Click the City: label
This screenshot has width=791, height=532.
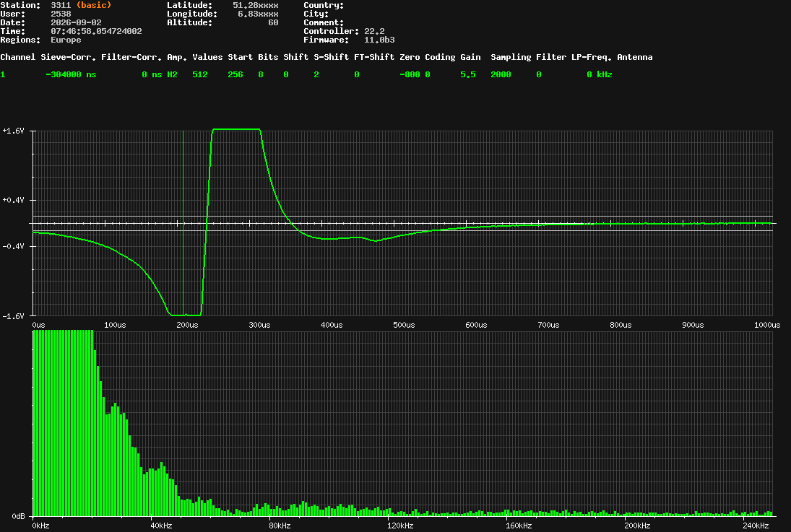316,14
